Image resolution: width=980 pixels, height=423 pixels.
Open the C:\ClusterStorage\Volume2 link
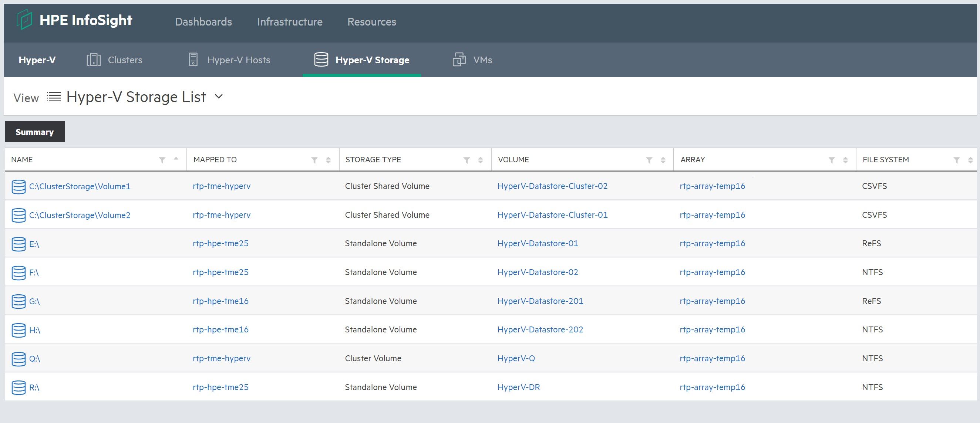click(x=80, y=215)
